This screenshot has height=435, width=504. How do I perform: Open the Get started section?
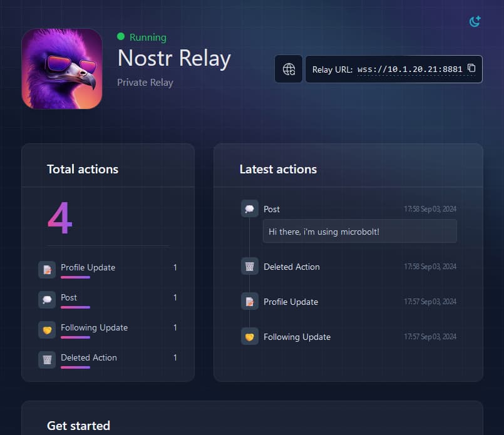coord(78,426)
